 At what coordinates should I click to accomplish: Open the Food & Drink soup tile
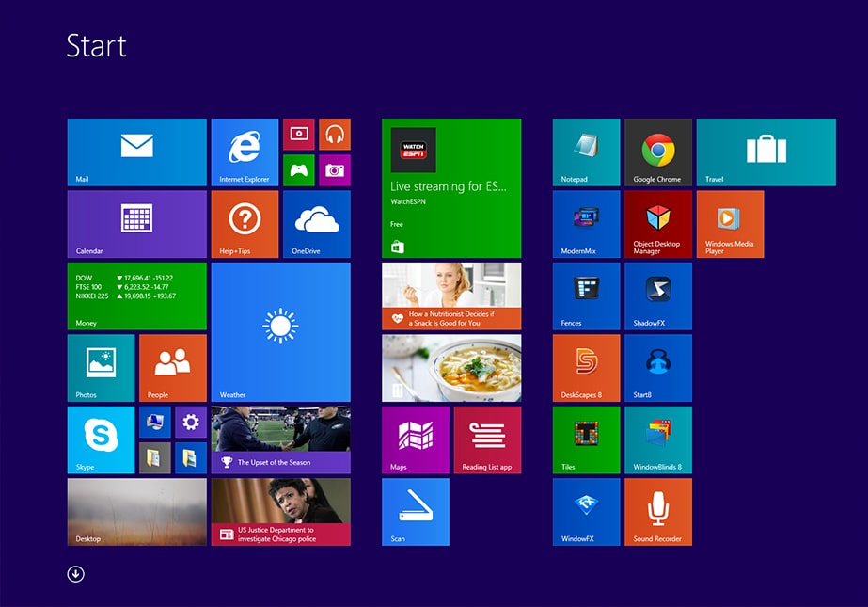[451, 368]
